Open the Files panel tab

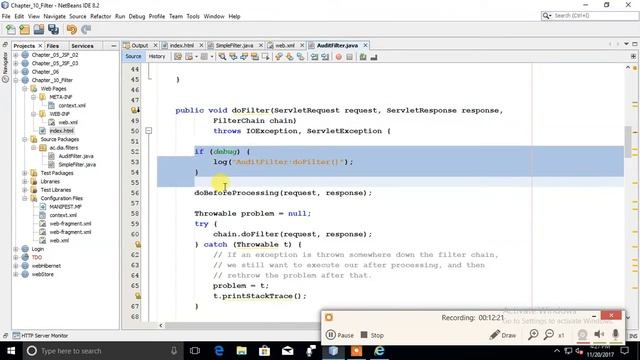53,46
